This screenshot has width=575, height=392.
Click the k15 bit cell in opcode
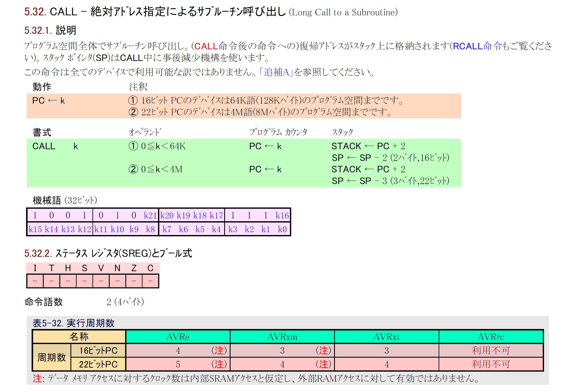[35, 229]
